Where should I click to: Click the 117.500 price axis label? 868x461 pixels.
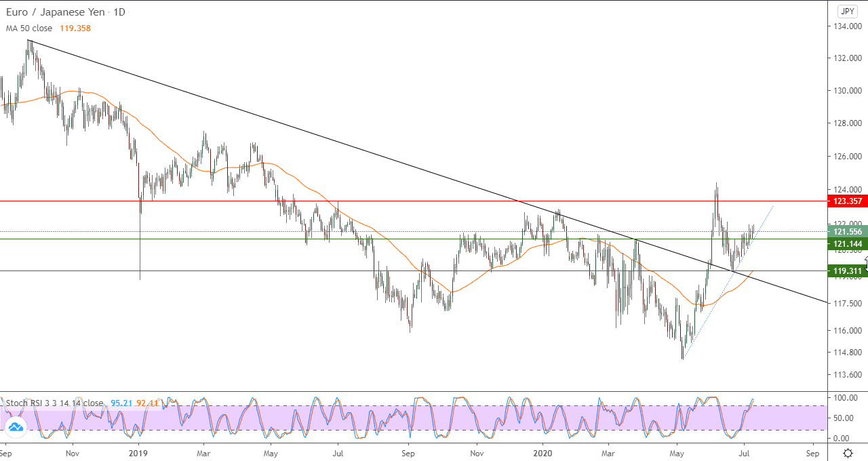[x=848, y=304]
